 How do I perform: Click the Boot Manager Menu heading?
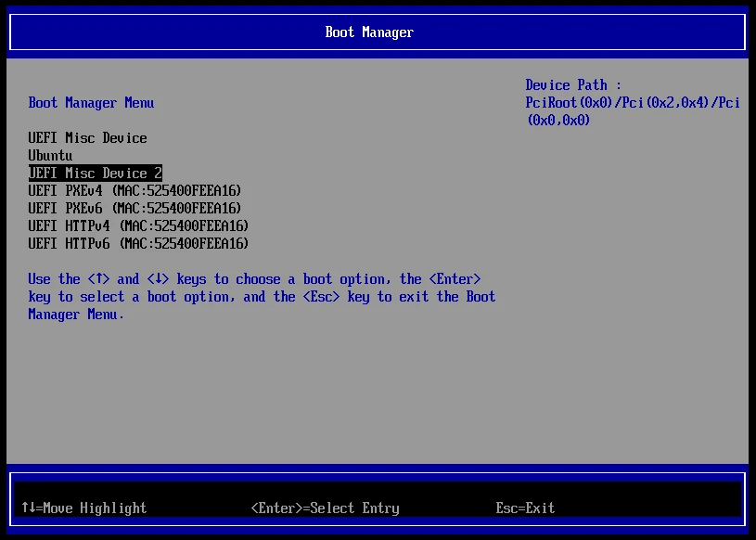click(91, 103)
